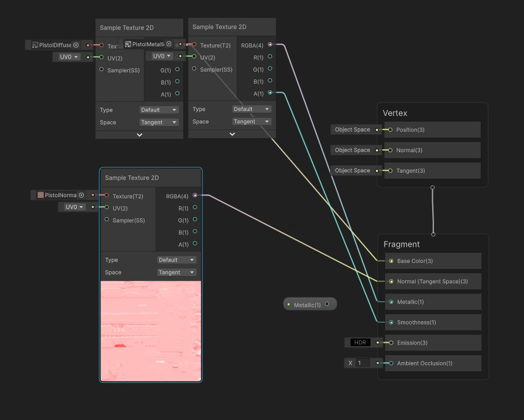The width and height of the screenshot is (524, 420).
Task: Open the PistolDiffuse texture object picker
Action: 76,45
